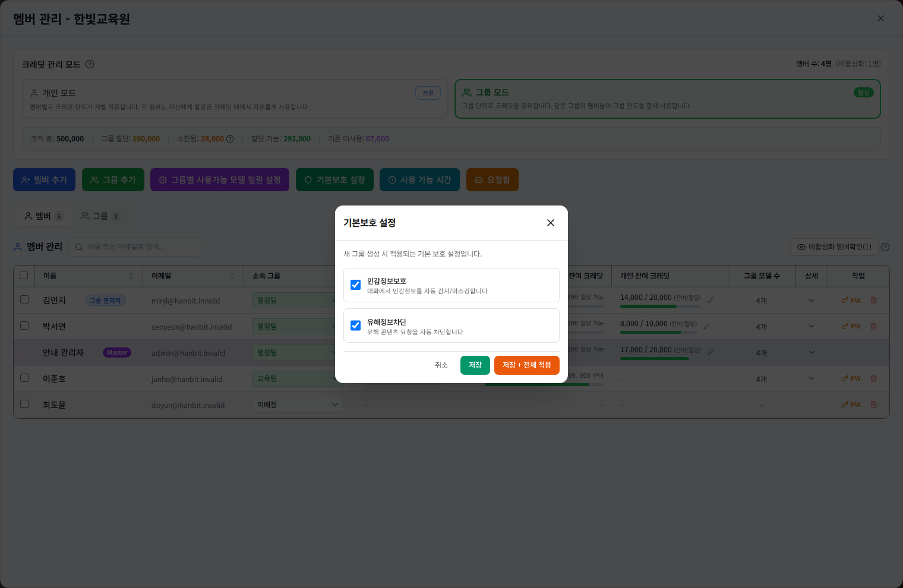903x588 pixels.
Task: Click PW key icon for 이준호
Action: click(x=851, y=379)
